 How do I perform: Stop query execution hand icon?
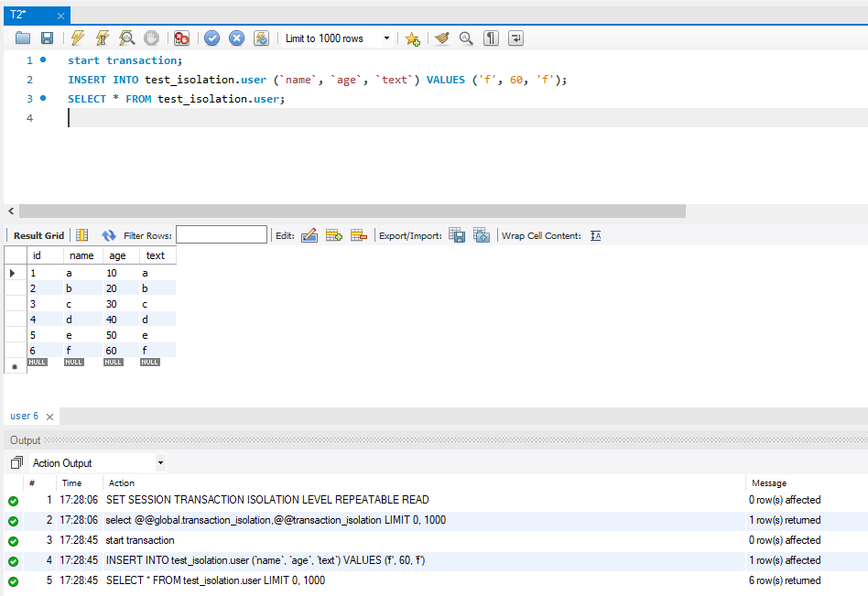[151, 38]
